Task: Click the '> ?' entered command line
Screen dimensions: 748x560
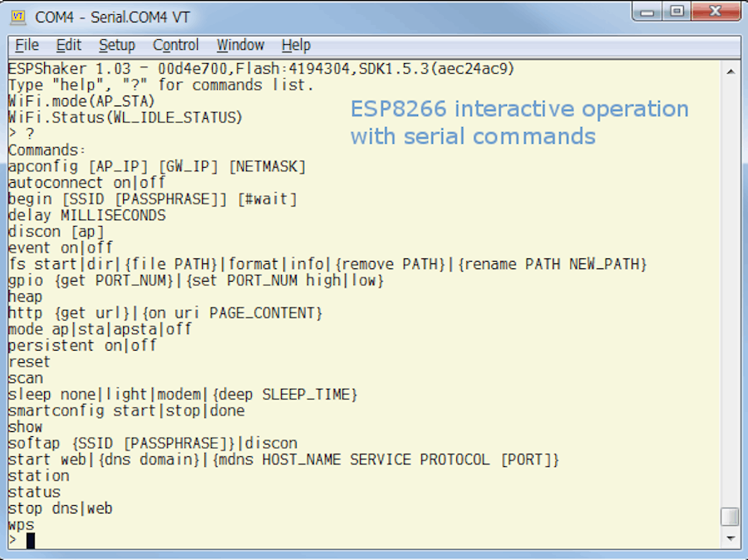Action: pos(22,134)
